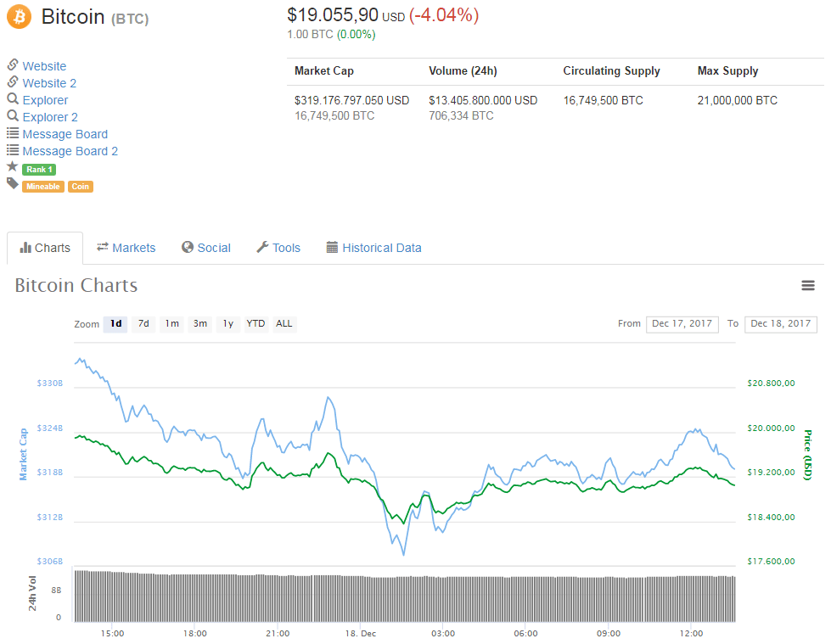The width and height of the screenshot is (831, 644).
Task: Open the Markets tab
Action: coord(126,248)
